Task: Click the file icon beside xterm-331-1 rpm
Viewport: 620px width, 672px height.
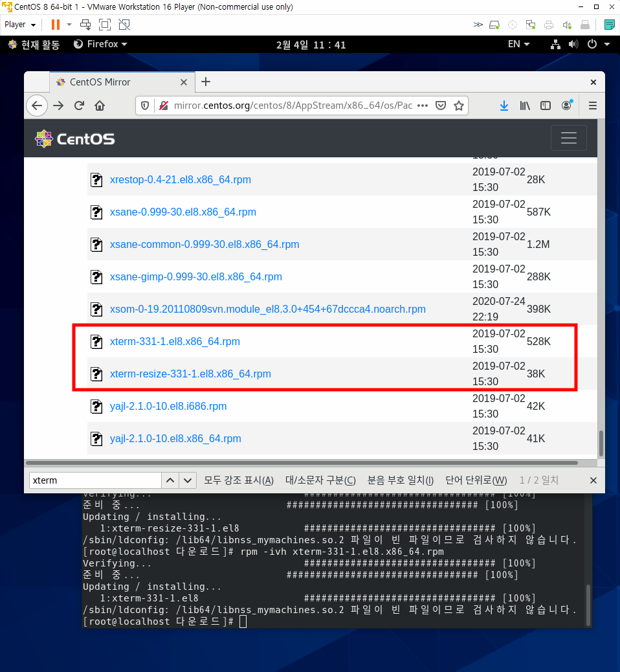Action: pyautogui.click(x=96, y=342)
